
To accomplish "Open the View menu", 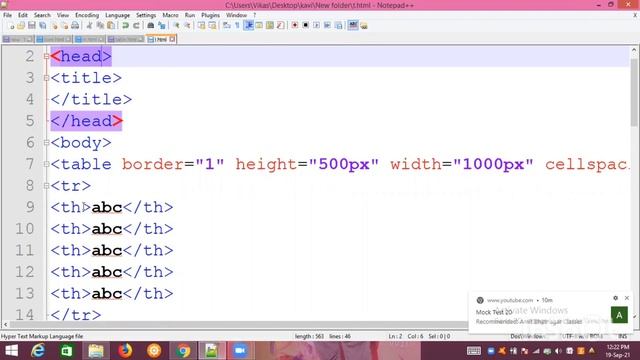I will tap(62, 15).
